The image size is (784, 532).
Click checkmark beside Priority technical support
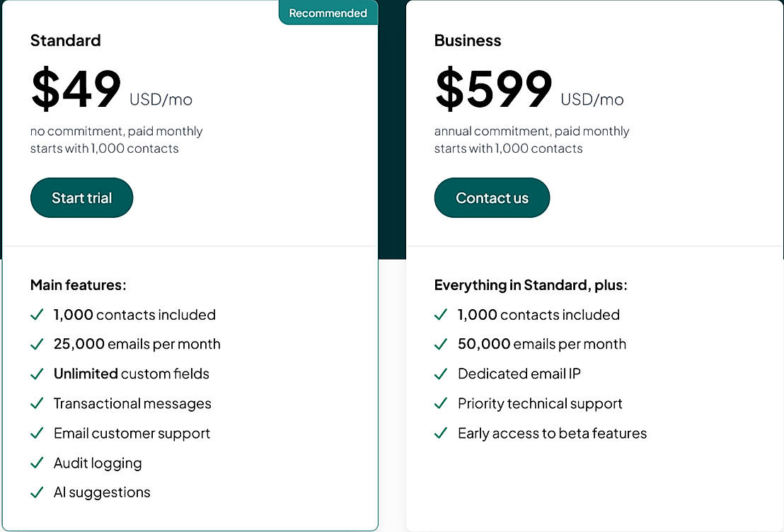441,404
